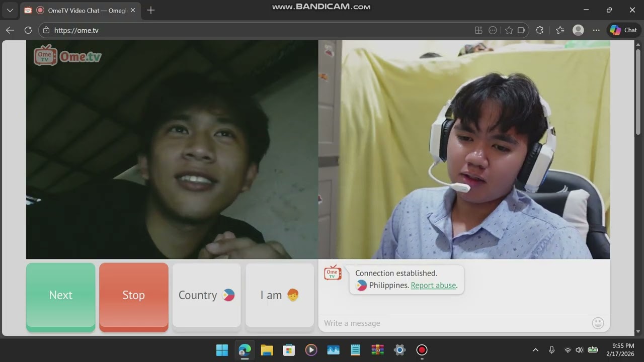Image resolution: width=644 pixels, height=362 pixels.
Task: Open the media player taskbar icon
Action: click(x=311, y=350)
